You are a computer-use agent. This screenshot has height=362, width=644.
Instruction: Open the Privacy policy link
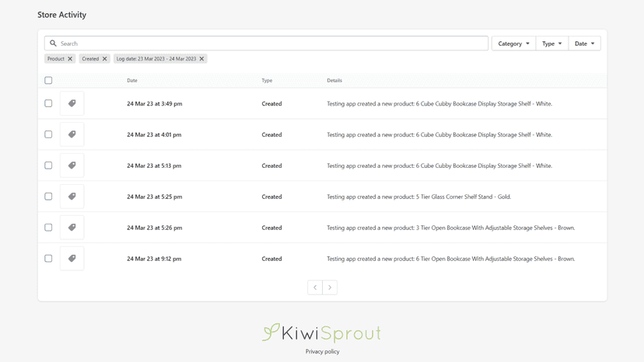pyautogui.click(x=323, y=351)
